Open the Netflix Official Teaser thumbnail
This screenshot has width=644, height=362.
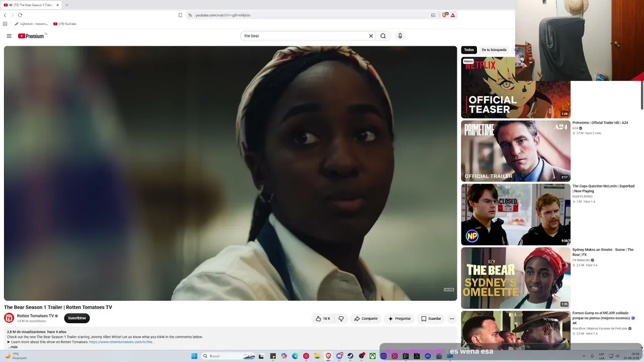pyautogui.click(x=516, y=87)
